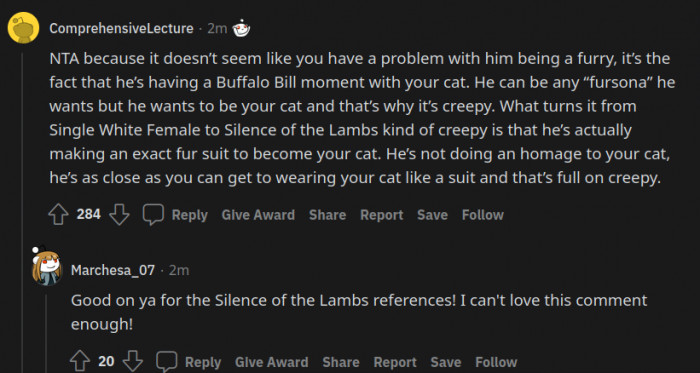Viewport: 700px width, 373px height.
Task: Give Award to Marchesa_07's reply
Action: (271, 362)
